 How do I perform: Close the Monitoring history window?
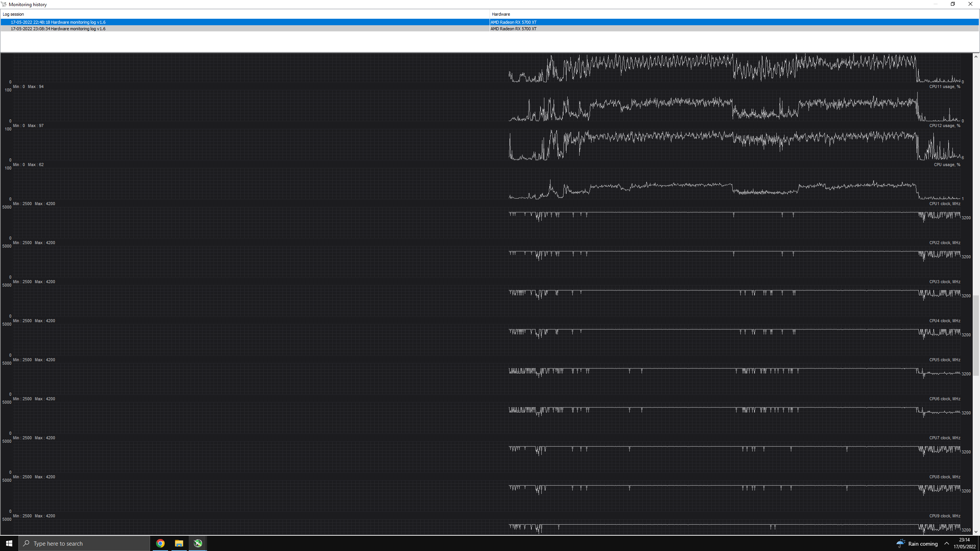[970, 4]
